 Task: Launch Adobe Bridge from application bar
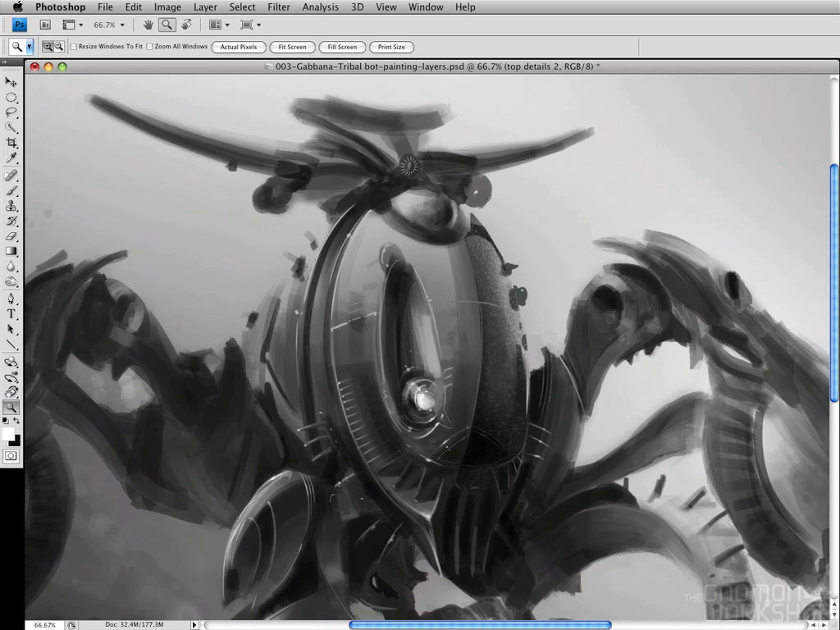click(x=46, y=25)
